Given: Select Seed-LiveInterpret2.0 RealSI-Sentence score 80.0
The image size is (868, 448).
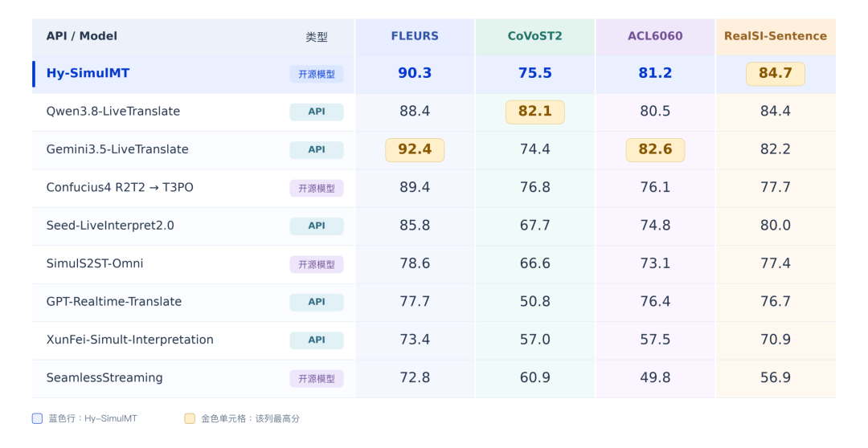Looking at the screenshot, I should tap(775, 226).
